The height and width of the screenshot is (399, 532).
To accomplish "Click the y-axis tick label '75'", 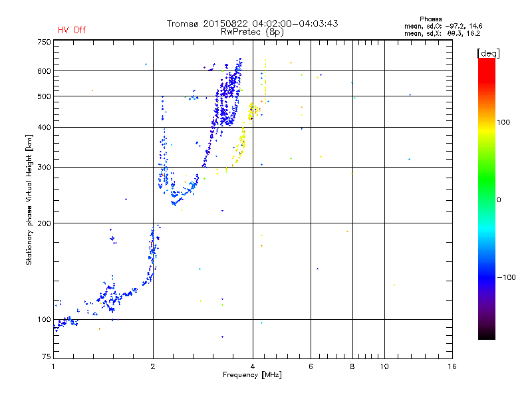I will click(x=47, y=356).
